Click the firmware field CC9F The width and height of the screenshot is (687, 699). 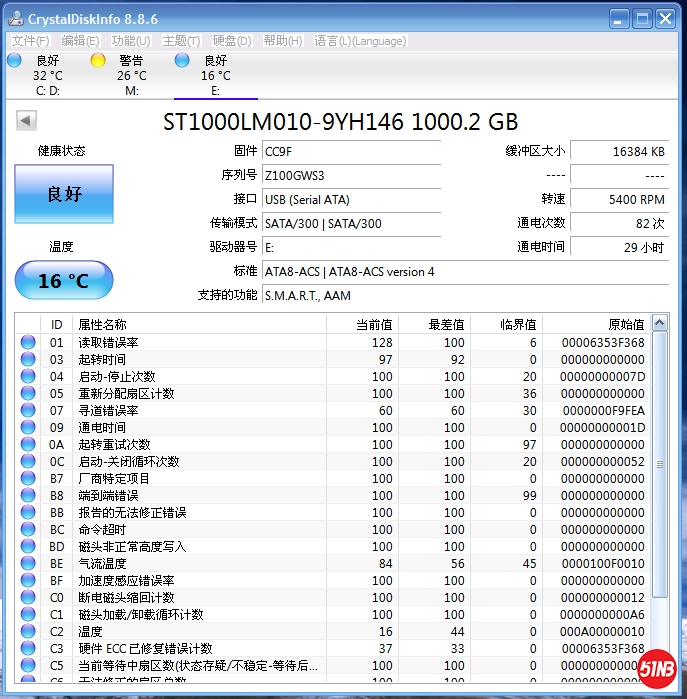[350, 152]
